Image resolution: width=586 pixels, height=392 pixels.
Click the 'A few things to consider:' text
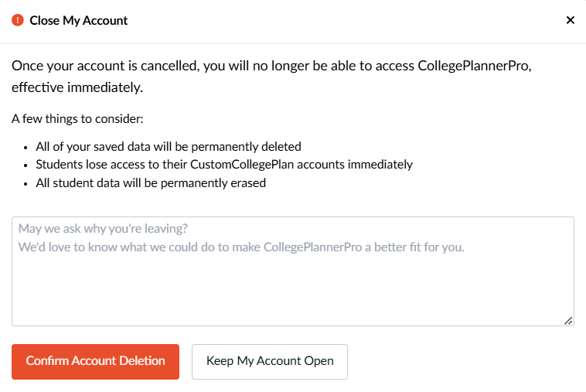pos(77,119)
